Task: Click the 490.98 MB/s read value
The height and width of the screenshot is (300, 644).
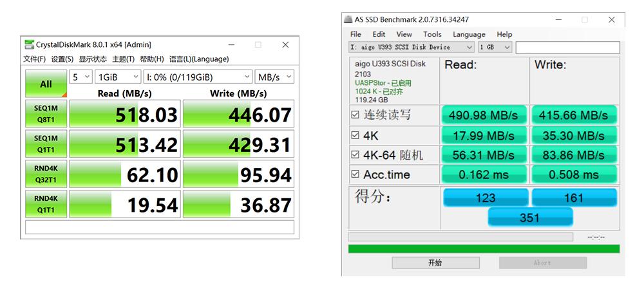Action: (484, 115)
